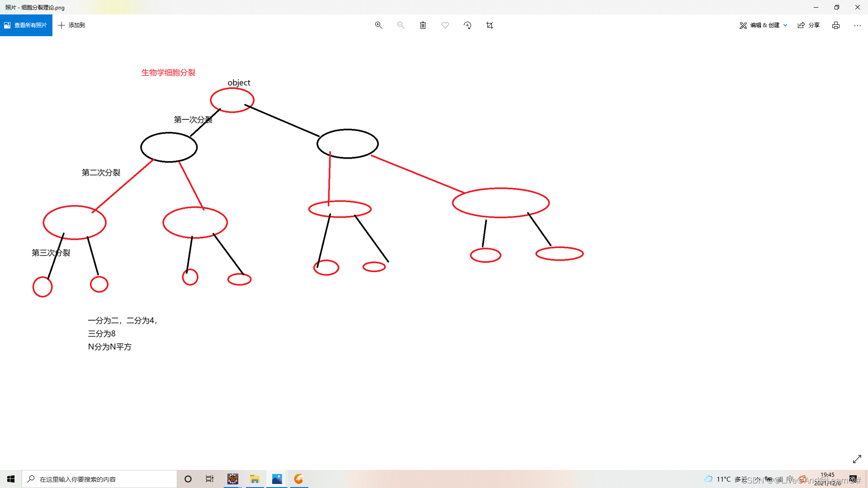Image resolution: width=868 pixels, height=488 pixels.
Task: Open the three-dot more options menu
Action: click(x=858, y=25)
